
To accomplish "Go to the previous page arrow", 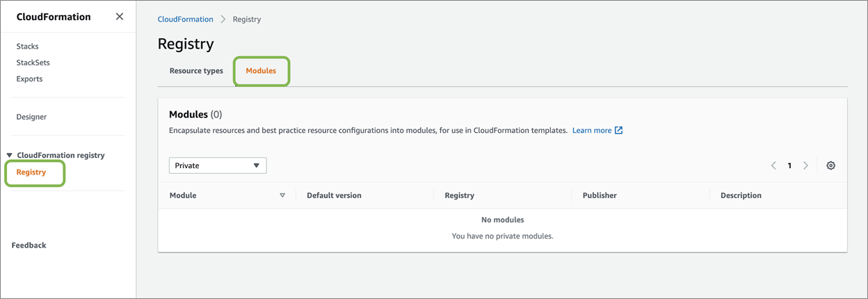I will click(773, 165).
